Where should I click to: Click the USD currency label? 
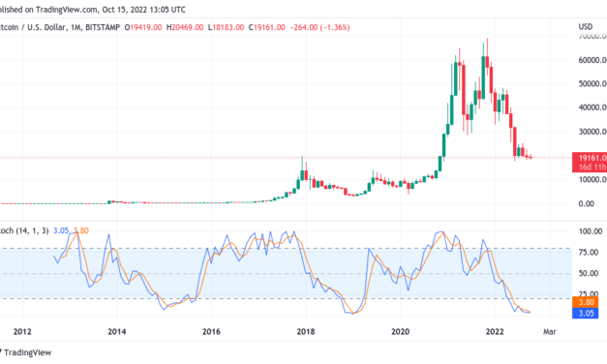point(586,27)
